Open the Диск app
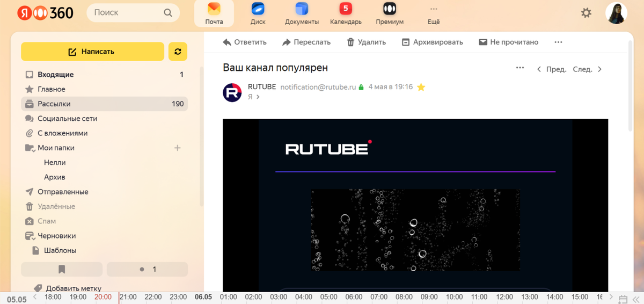 coord(258,13)
